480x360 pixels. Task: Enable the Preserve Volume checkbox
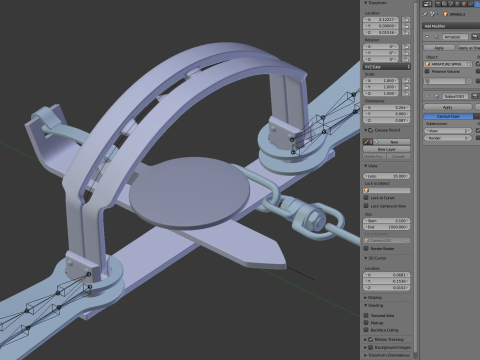[427, 71]
